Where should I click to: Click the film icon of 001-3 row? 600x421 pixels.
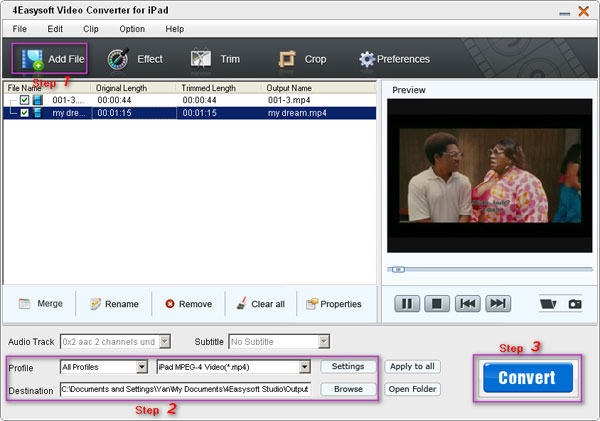pos(38,100)
